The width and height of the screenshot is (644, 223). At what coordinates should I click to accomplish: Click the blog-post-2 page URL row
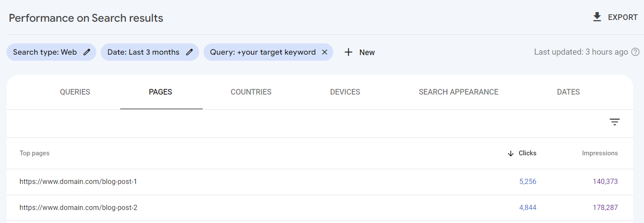tap(78, 208)
